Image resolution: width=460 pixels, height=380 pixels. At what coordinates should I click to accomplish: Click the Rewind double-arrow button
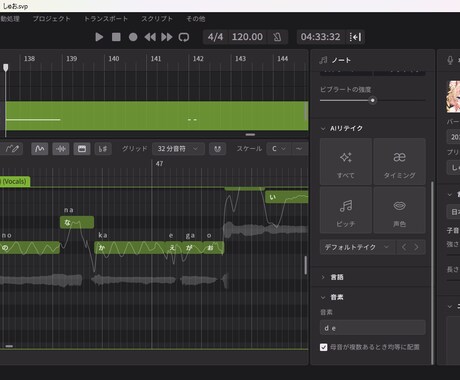coord(150,37)
